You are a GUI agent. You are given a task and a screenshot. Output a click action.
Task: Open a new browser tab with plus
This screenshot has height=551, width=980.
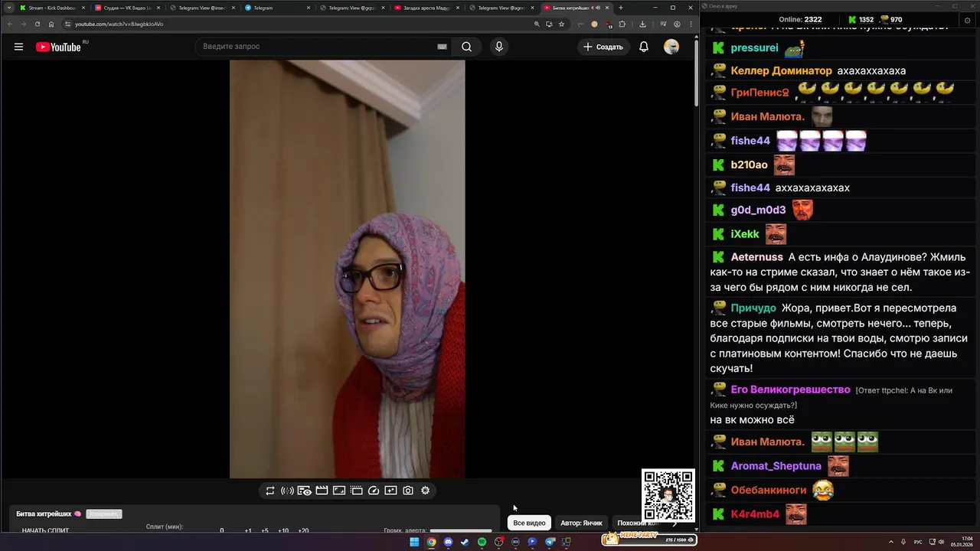[x=621, y=8]
